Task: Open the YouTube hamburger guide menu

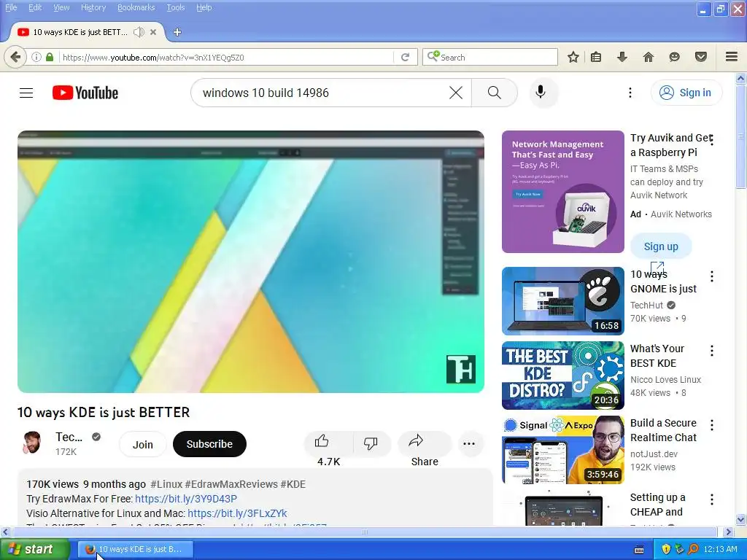Action: [x=26, y=93]
